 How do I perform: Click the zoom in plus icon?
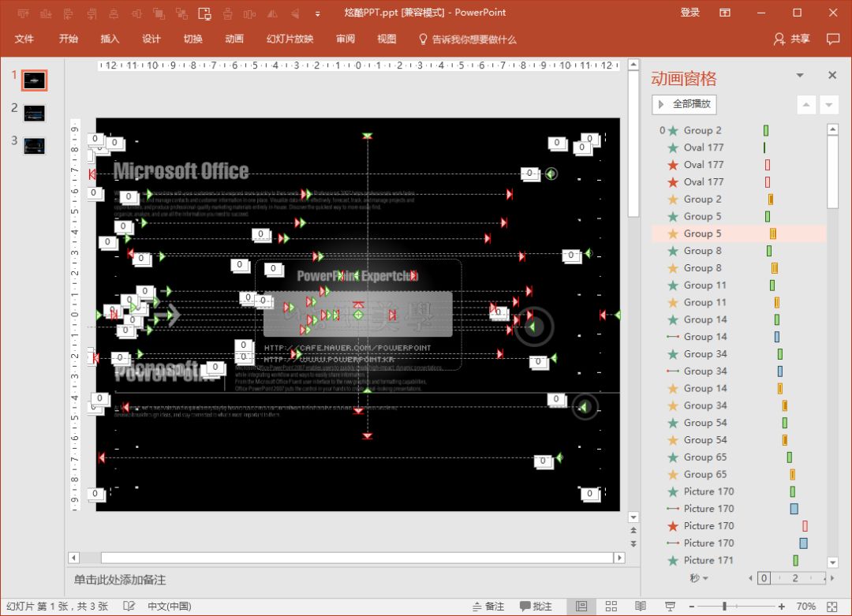pos(782,607)
